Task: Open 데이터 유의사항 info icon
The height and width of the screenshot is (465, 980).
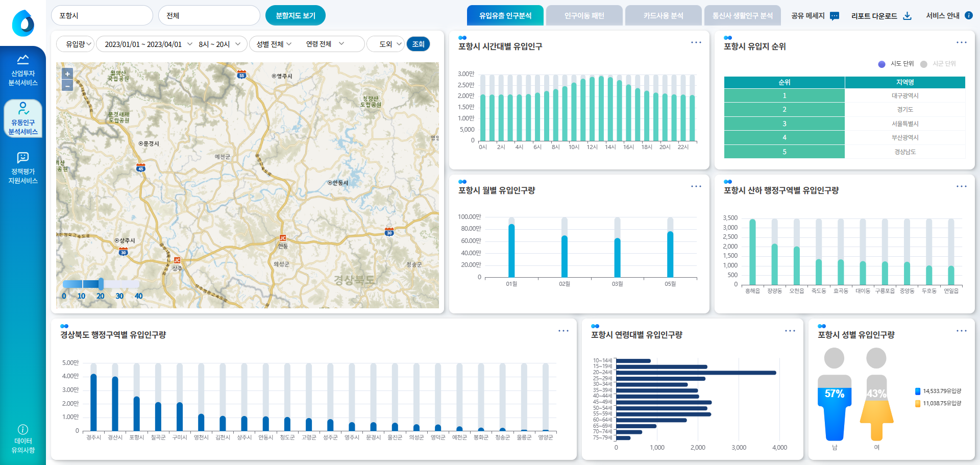Action: click(23, 429)
